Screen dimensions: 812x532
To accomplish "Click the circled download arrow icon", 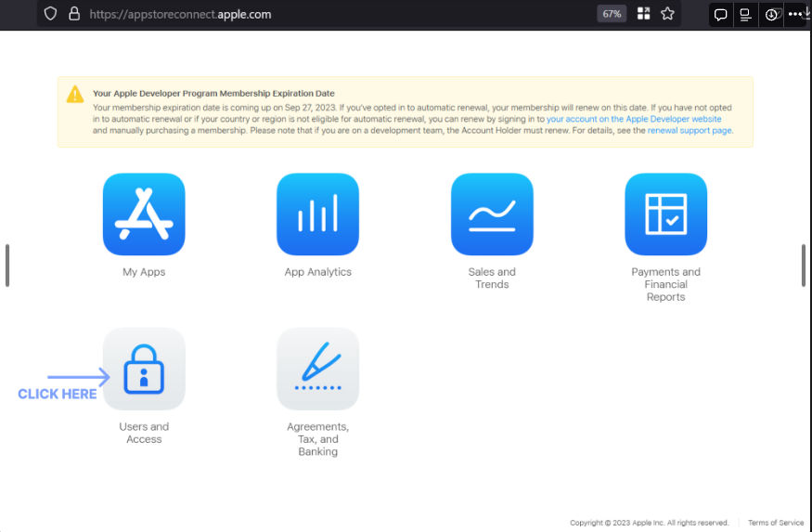I will pos(771,15).
